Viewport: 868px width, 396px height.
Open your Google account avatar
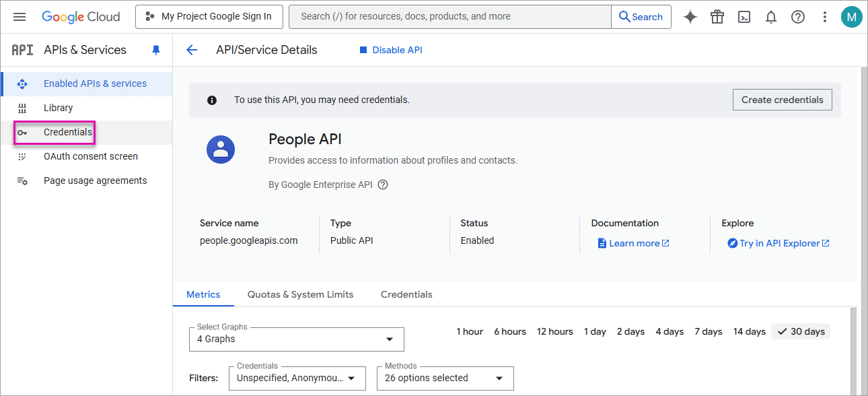(851, 16)
